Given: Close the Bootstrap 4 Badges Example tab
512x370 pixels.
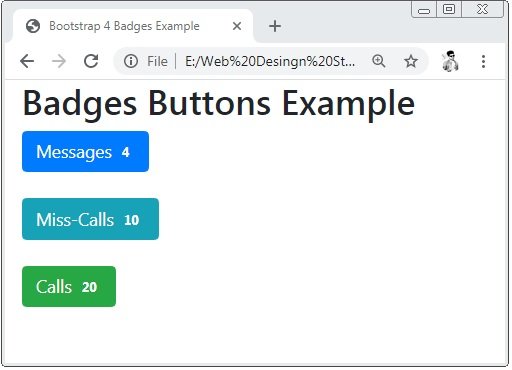Looking at the screenshot, I should [x=237, y=26].
